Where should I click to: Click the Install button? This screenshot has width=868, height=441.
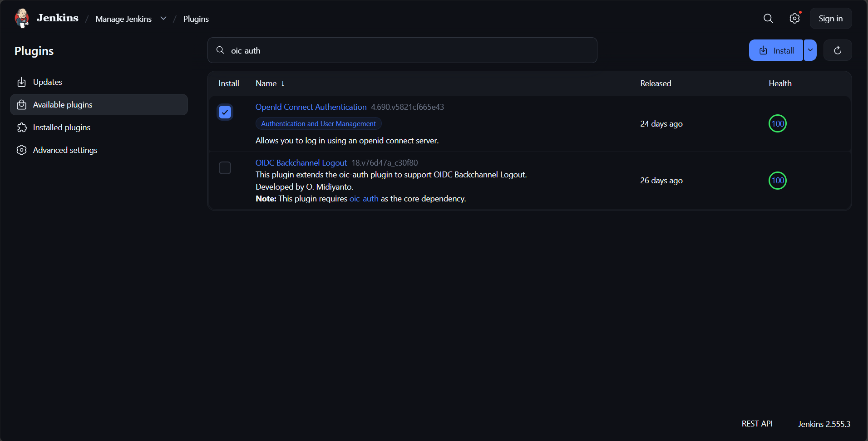(x=776, y=50)
